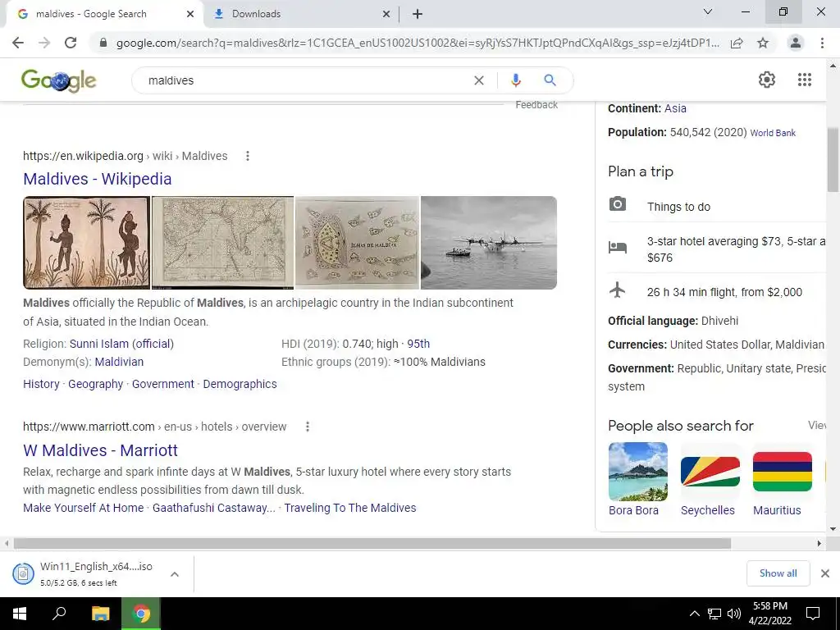Open Traveling To The Maldives link

[x=349, y=508]
